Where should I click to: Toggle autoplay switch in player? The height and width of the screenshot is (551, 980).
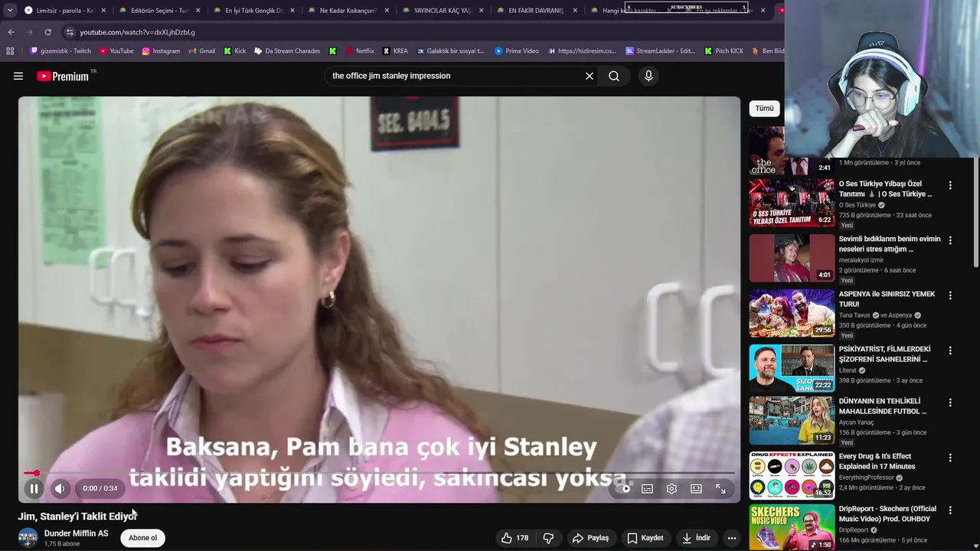[x=625, y=488]
